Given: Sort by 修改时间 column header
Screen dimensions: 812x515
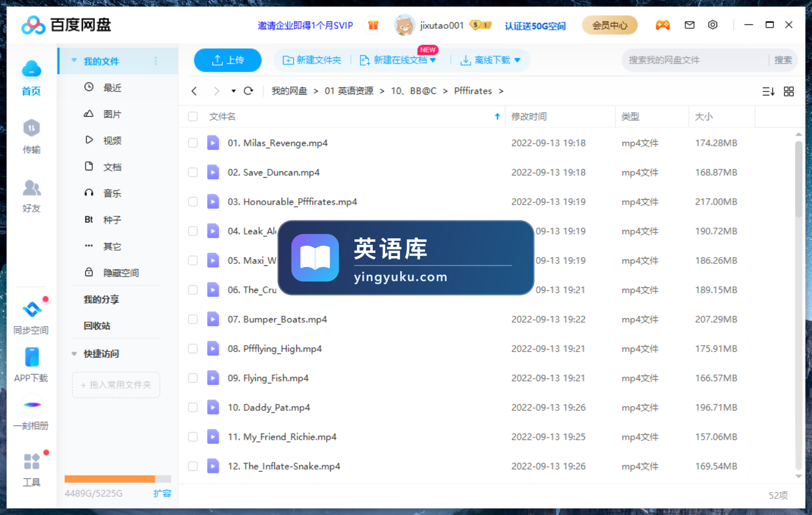Looking at the screenshot, I should pyautogui.click(x=560, y=117).
